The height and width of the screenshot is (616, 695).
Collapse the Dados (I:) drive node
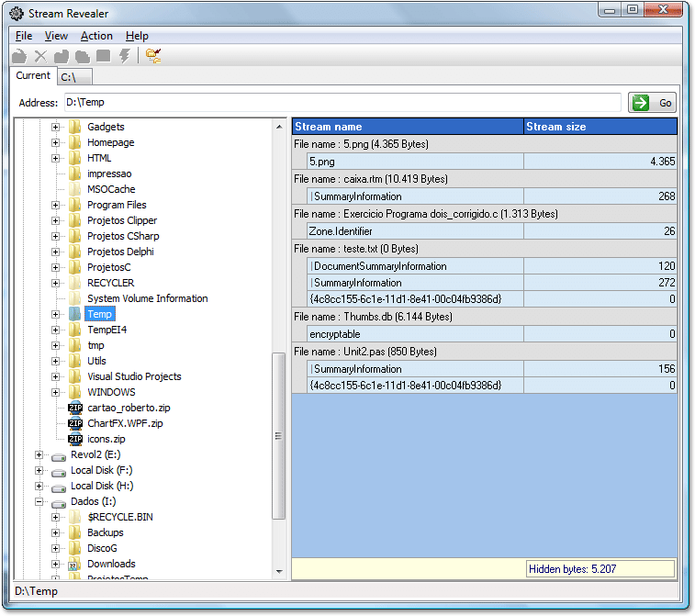39,502
